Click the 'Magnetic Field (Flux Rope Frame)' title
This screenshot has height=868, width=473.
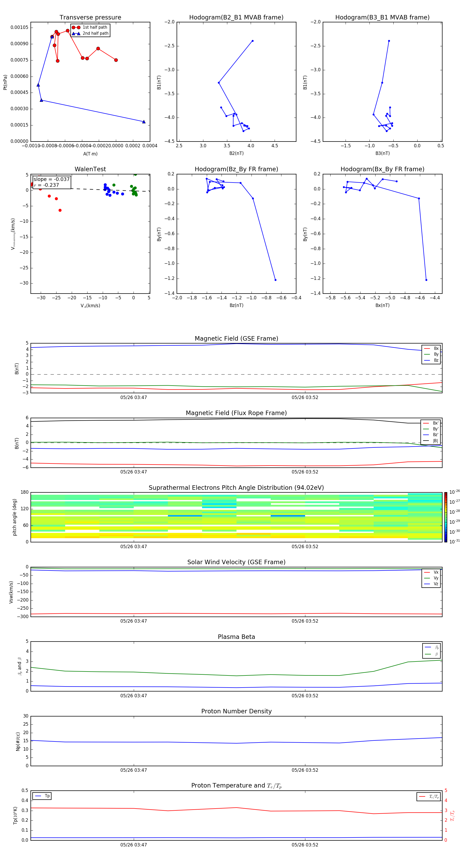tap(236, 413)
